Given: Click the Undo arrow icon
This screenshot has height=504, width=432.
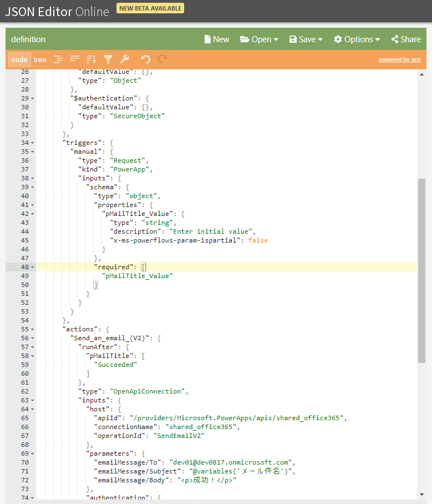Looking at the screenshot, I should click(x=145, y=59).
